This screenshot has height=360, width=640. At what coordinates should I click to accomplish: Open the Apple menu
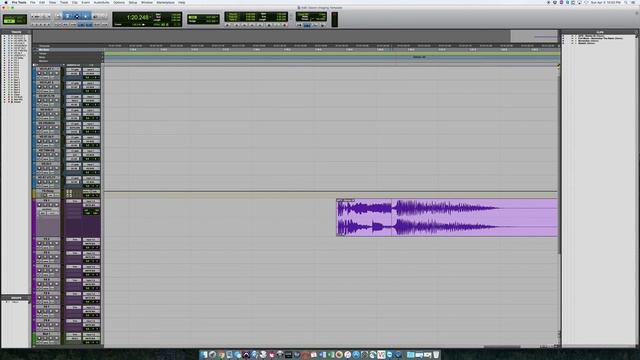pyautogui.click(x=6, y=2)
